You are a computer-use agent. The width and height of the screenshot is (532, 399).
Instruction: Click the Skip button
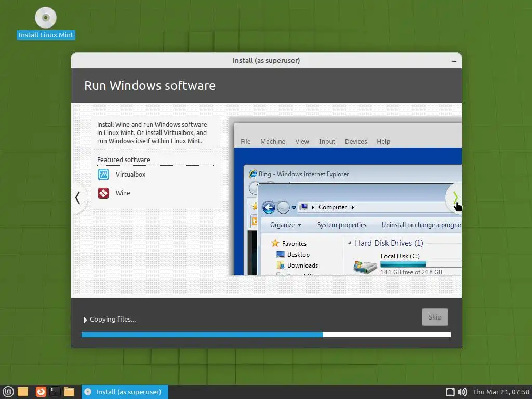[435, 317]
